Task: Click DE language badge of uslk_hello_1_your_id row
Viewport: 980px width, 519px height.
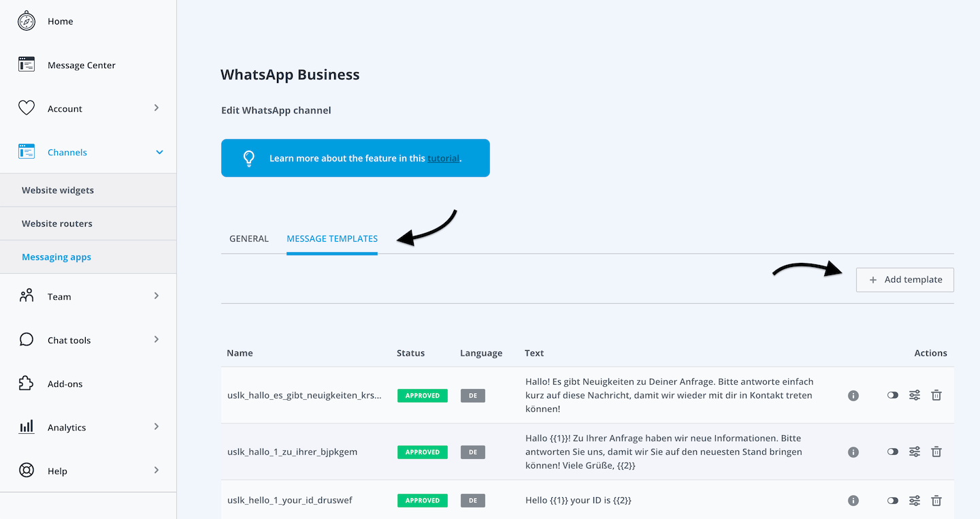Action: coord(473,501)
